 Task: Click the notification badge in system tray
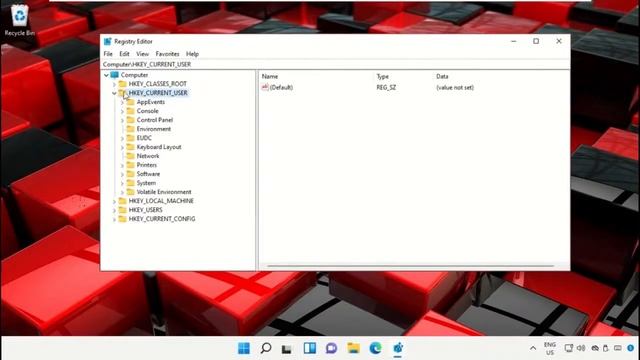631,348
